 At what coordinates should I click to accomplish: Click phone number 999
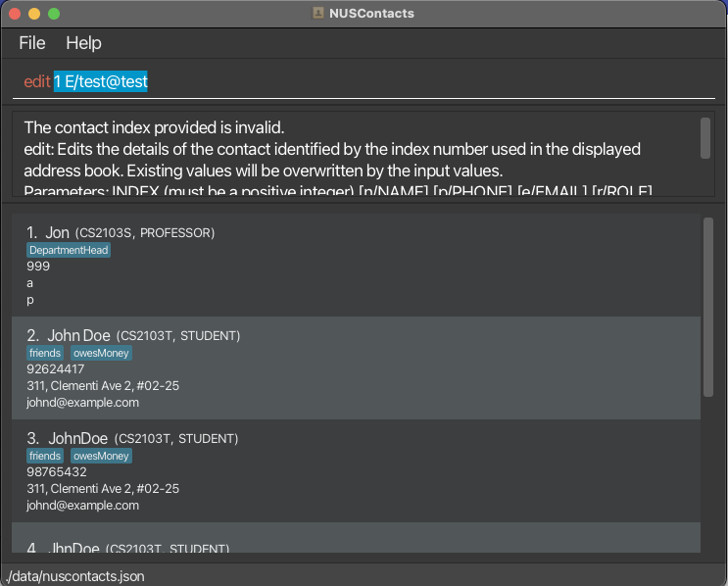tap(38, 267)
